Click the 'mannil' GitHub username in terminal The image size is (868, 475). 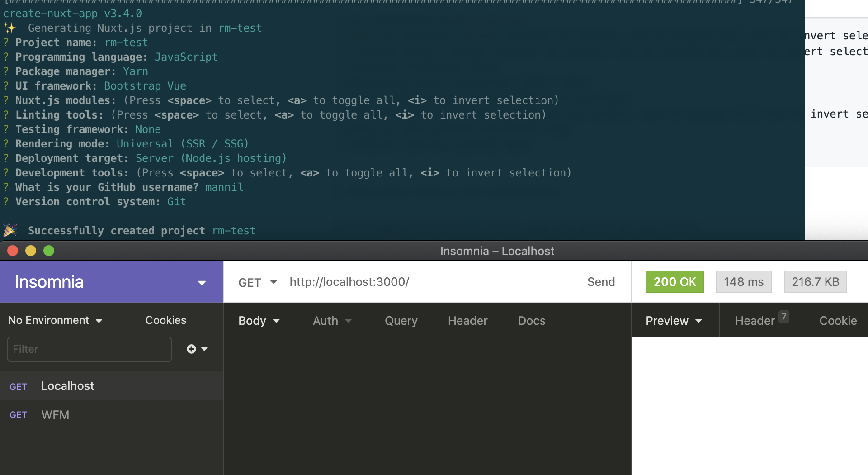[224, 187]
